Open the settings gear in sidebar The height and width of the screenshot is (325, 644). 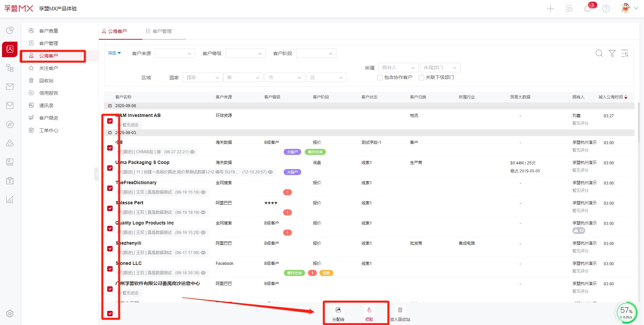tap(10, 314)
